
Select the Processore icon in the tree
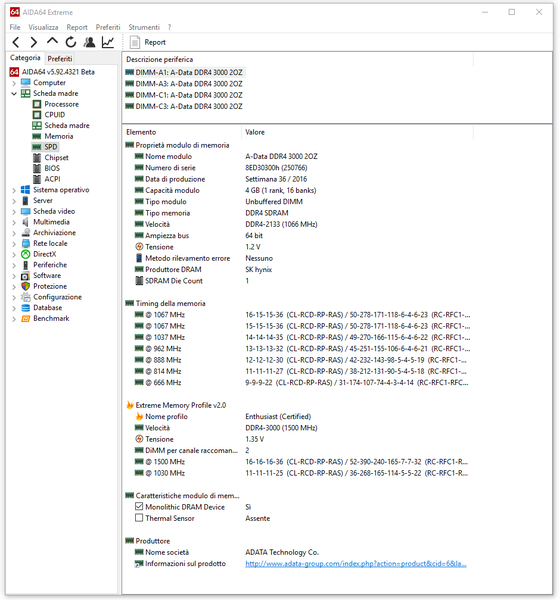(x=37, y=104)
